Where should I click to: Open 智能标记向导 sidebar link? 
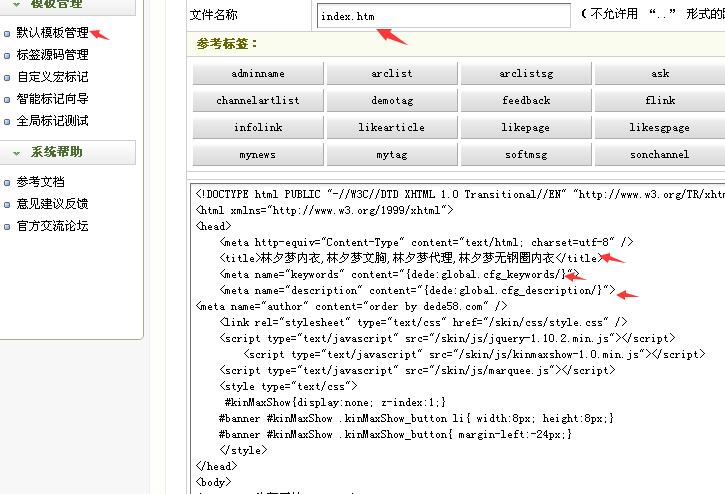pos(52,99)
